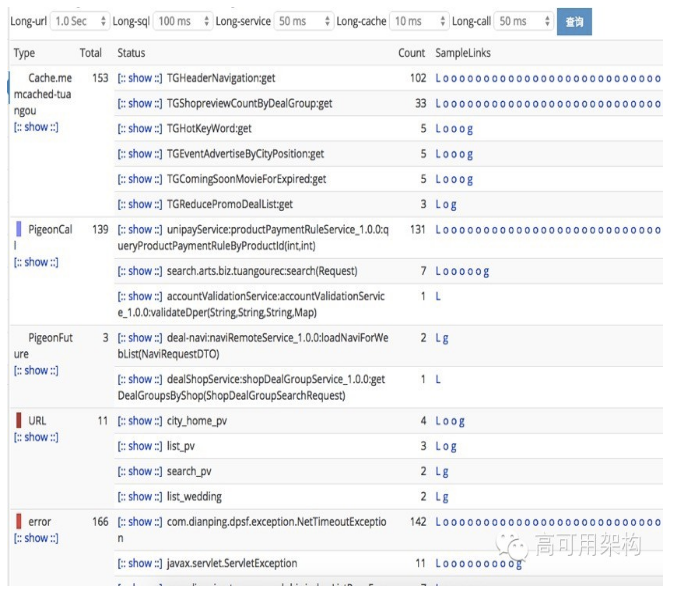
Task: Expand show link under error type
Action: [36, 538]
